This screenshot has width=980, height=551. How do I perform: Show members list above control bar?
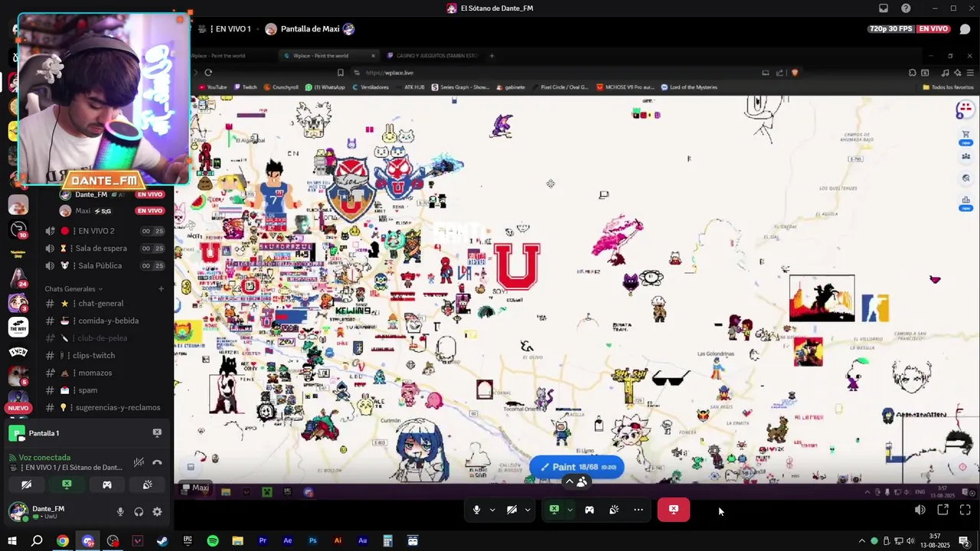click(576, 481)
